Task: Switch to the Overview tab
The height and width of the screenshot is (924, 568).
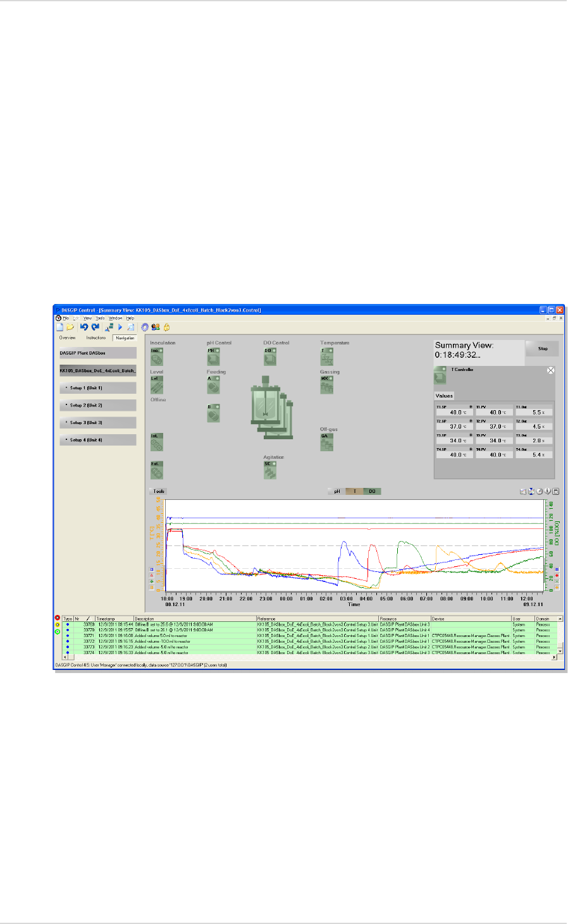Action: (x=68, y=338)
